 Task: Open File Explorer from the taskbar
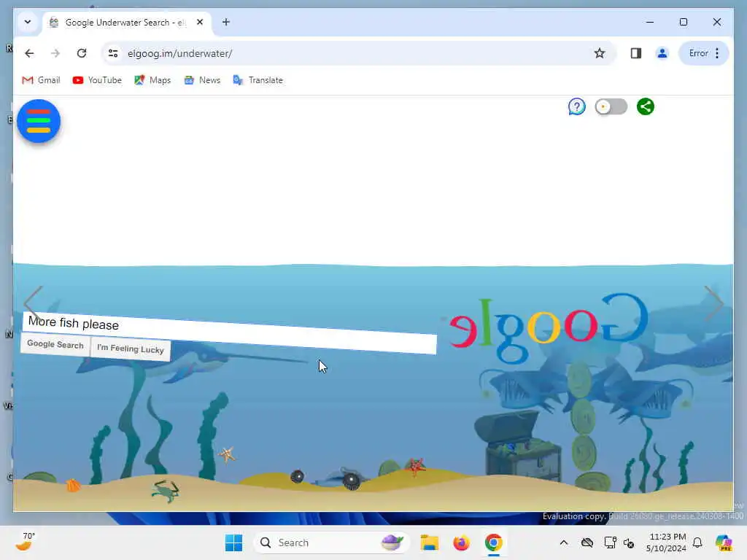click(429, 542)
